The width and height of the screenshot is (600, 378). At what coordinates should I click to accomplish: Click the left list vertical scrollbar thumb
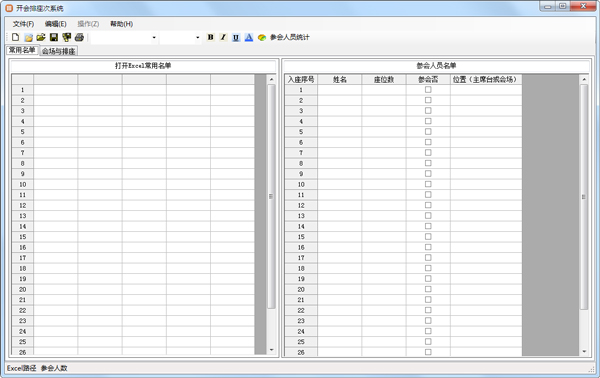click(271, 196)
